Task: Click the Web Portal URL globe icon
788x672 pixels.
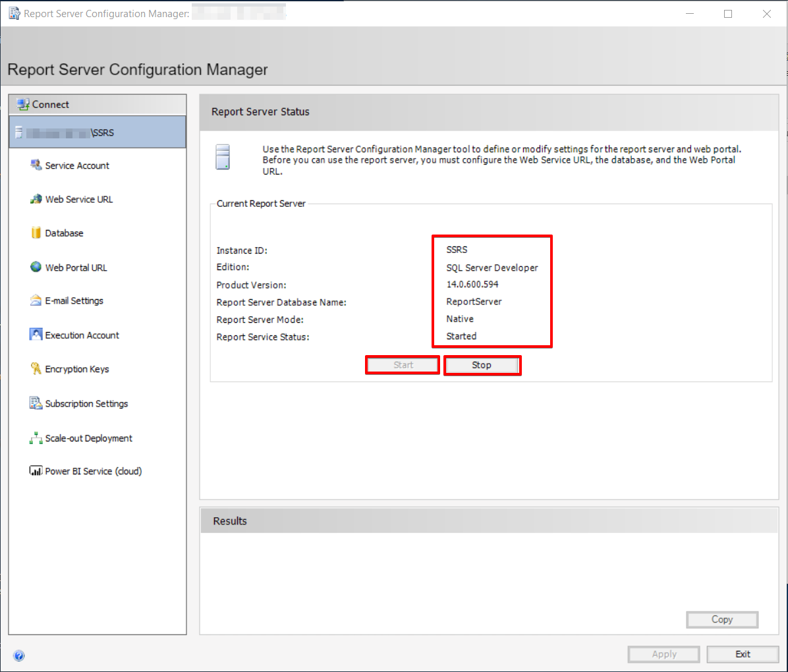Action: coord(36,267)
